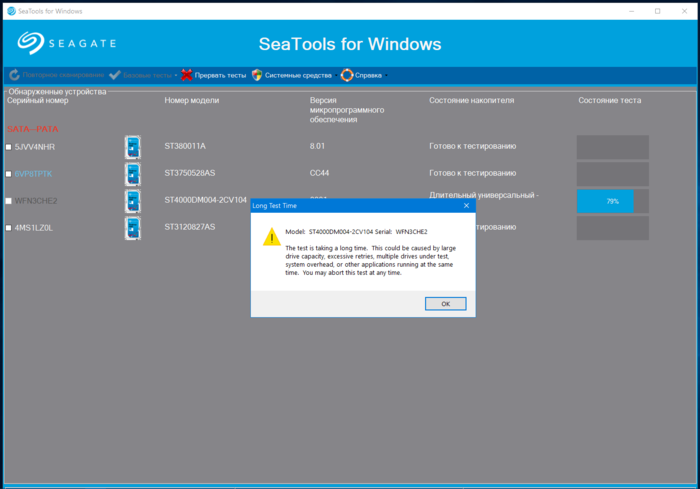The height and width of the screenshot is (489, 700).
Task: Select drive icon for ST380011A
Action: pyautogui.click(x=133, y=147)
